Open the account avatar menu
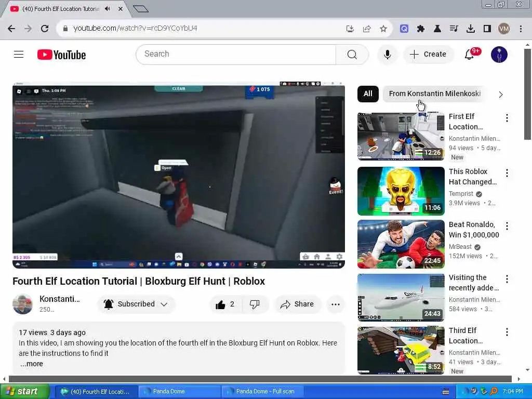 coord(499,54)
